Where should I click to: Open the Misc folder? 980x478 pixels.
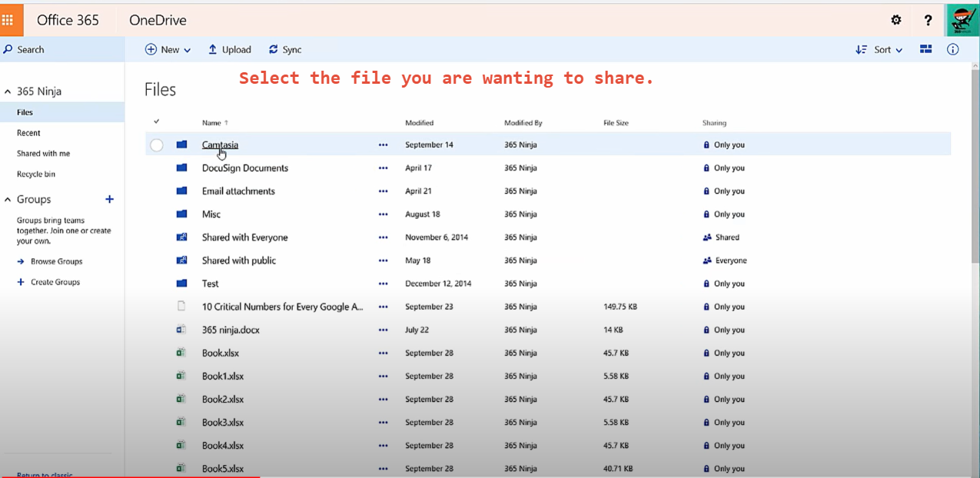click(x=211, y=214)
